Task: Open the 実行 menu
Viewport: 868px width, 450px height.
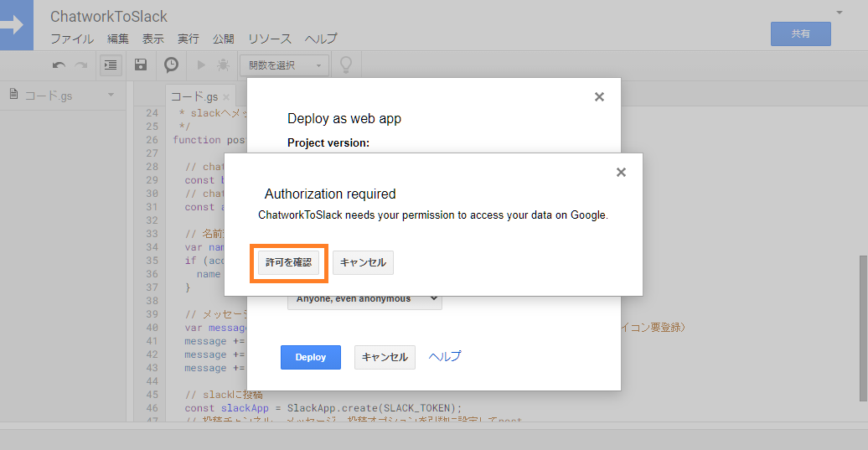Action: click(189, 39)
